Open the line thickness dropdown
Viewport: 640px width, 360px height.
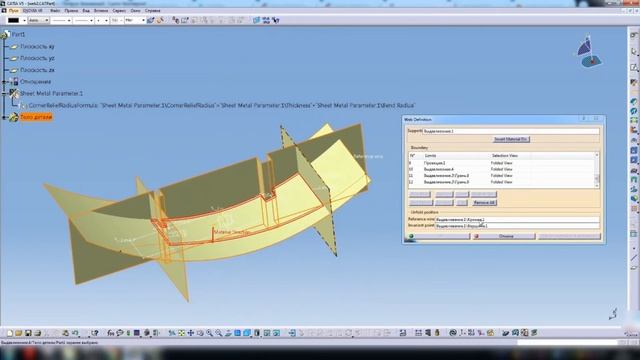coord(62,20)
